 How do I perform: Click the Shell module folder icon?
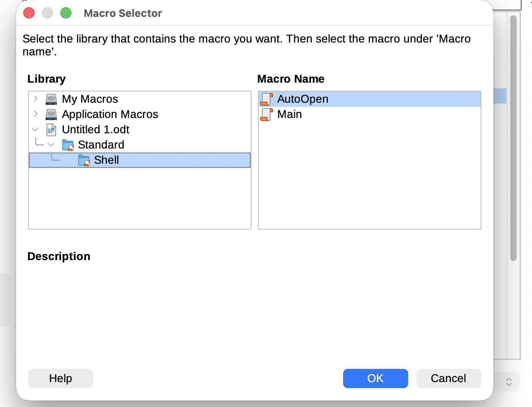pyautogui.click(x=84, y=160)
